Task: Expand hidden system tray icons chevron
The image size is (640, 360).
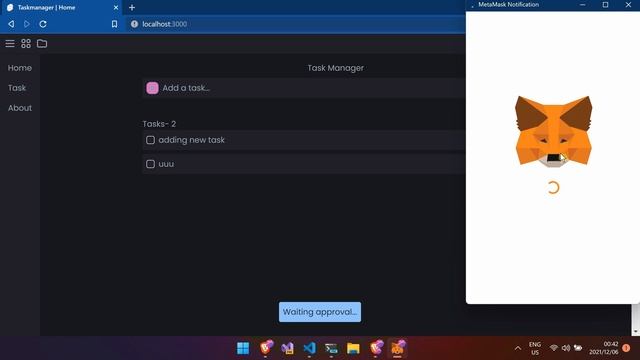Action: coord(518,348)
